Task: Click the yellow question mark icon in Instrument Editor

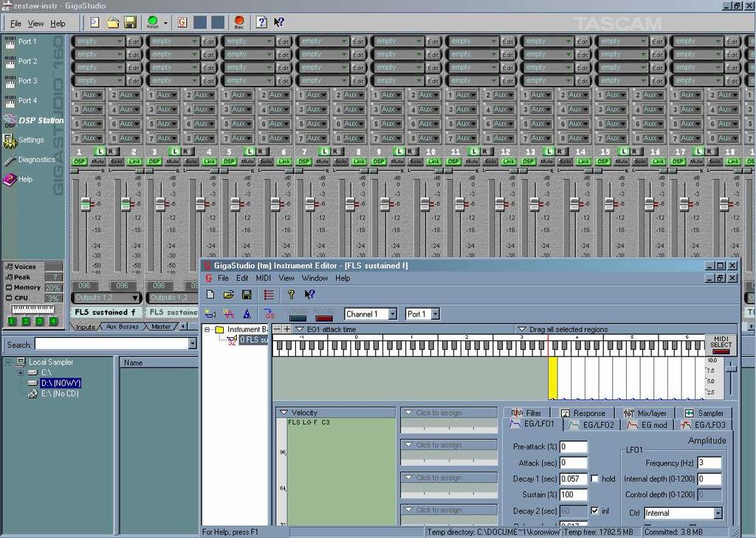Action: pos(291,294)
